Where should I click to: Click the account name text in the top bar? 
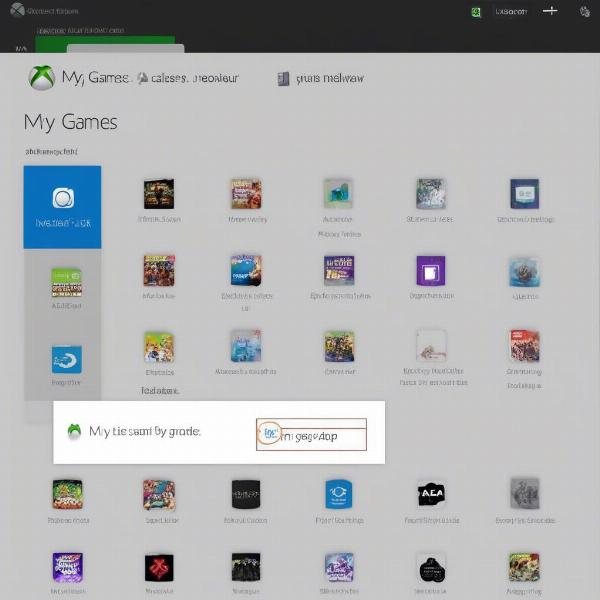coord(511,12)
